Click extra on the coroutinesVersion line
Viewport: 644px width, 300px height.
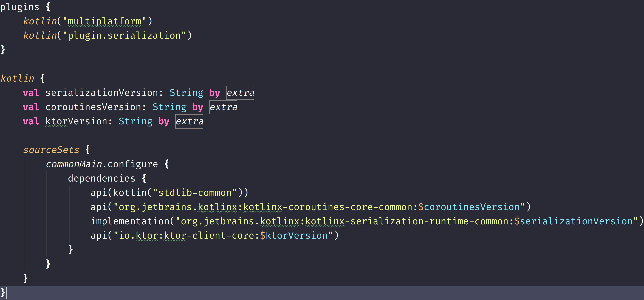coord(223,107)
